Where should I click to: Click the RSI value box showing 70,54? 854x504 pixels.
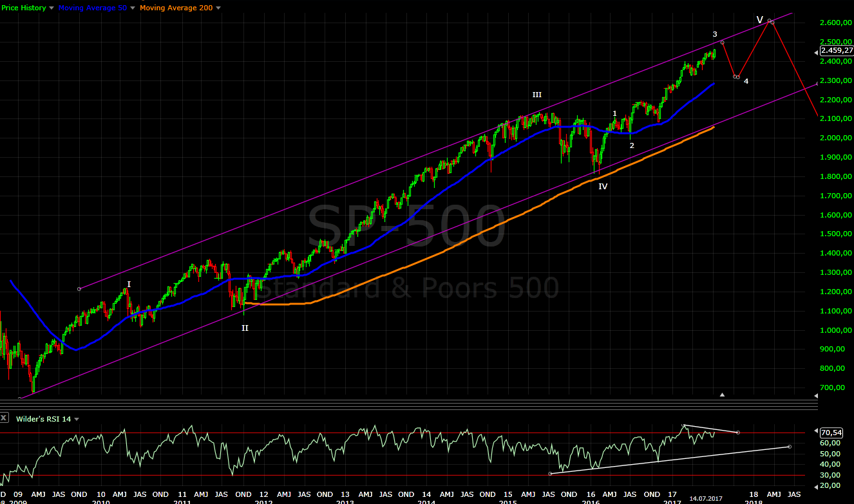point(832,433)
